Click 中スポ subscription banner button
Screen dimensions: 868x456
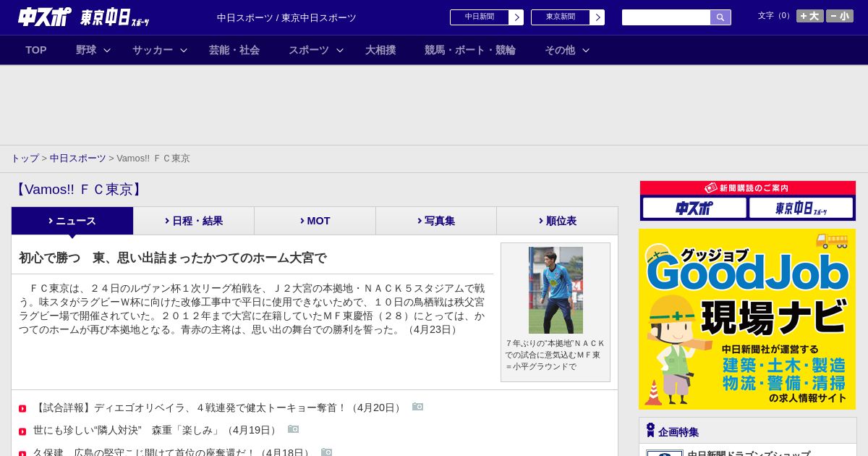coord(694,208)
